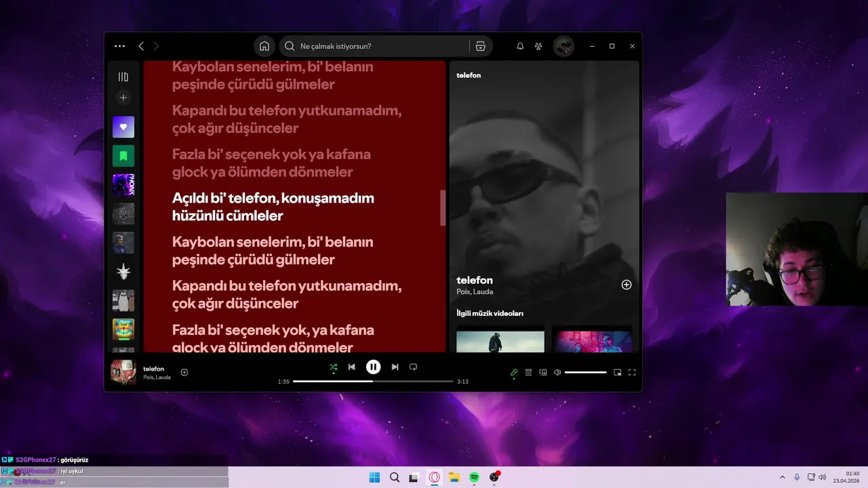Open the play queue

(x=528, y=372)
